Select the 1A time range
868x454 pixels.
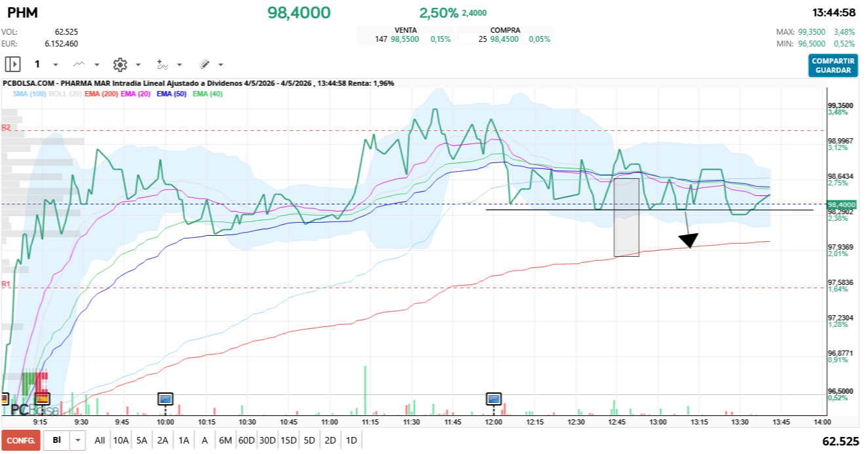(183, 440)
